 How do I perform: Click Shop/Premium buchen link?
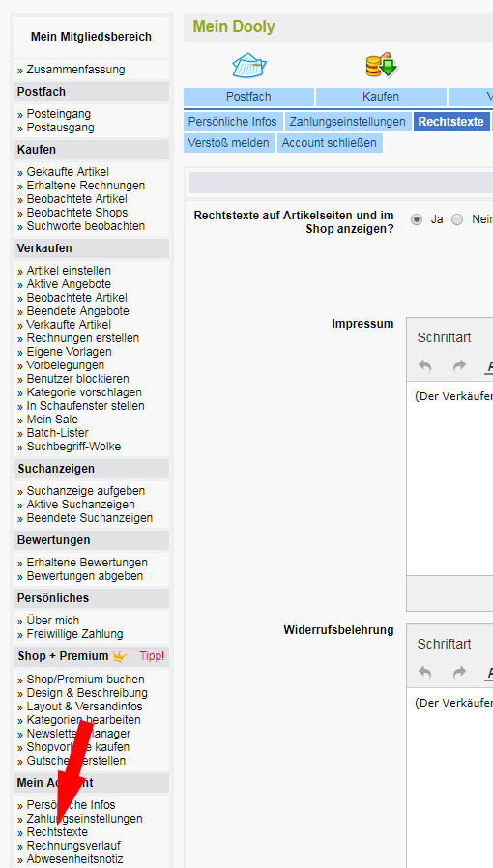click(86, 680)
